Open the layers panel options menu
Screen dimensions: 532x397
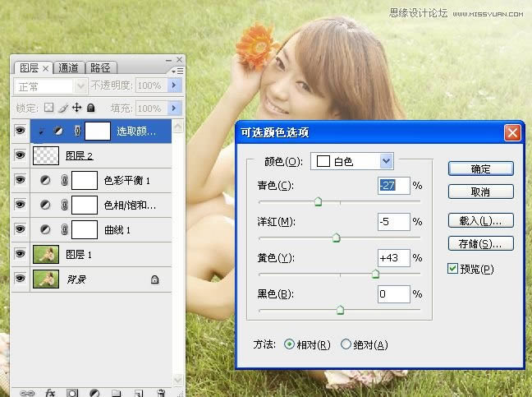pyautogui.click(x=179, y=72)
